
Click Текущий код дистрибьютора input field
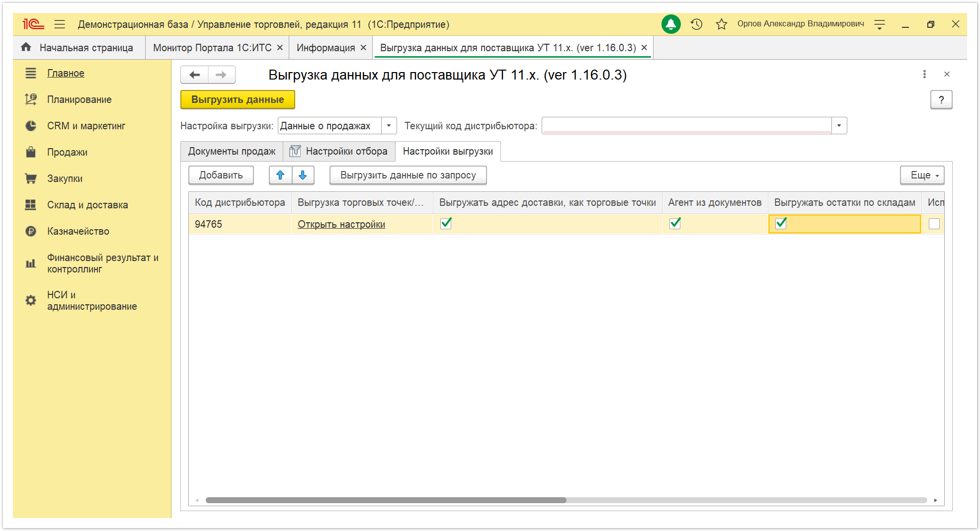point(686,126)
